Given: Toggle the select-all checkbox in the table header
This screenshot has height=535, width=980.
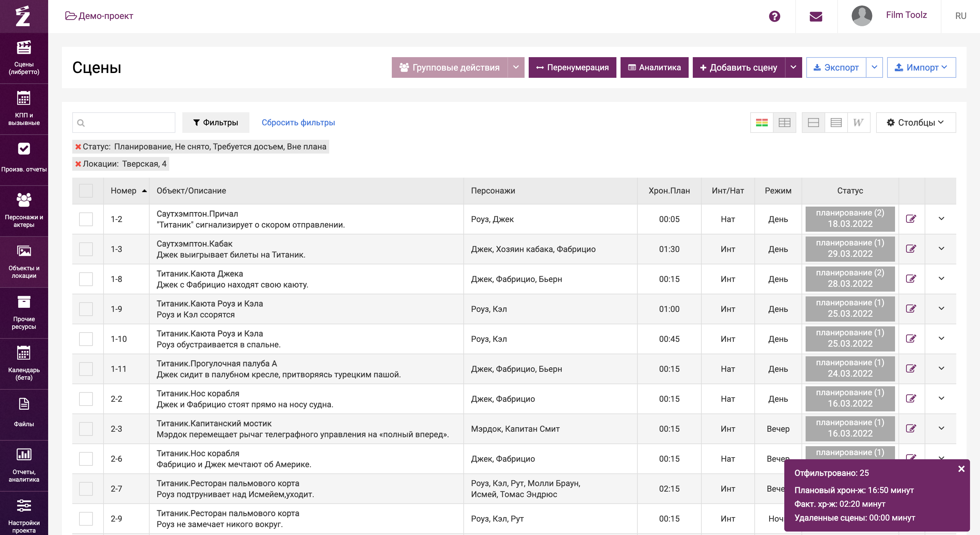Looking at the screenshot, I should pos(86,190).
